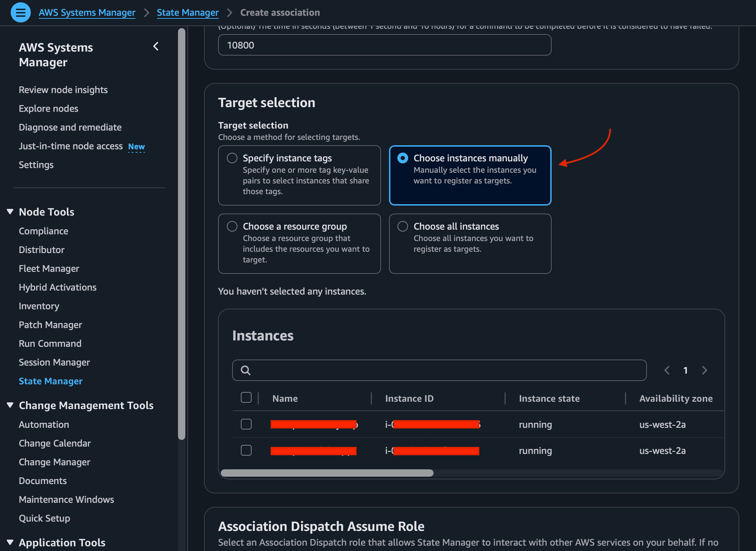The width and height of the screenshot is (756, 551).
Task: Open Automation under Change Management
Action: click(44, 424)
